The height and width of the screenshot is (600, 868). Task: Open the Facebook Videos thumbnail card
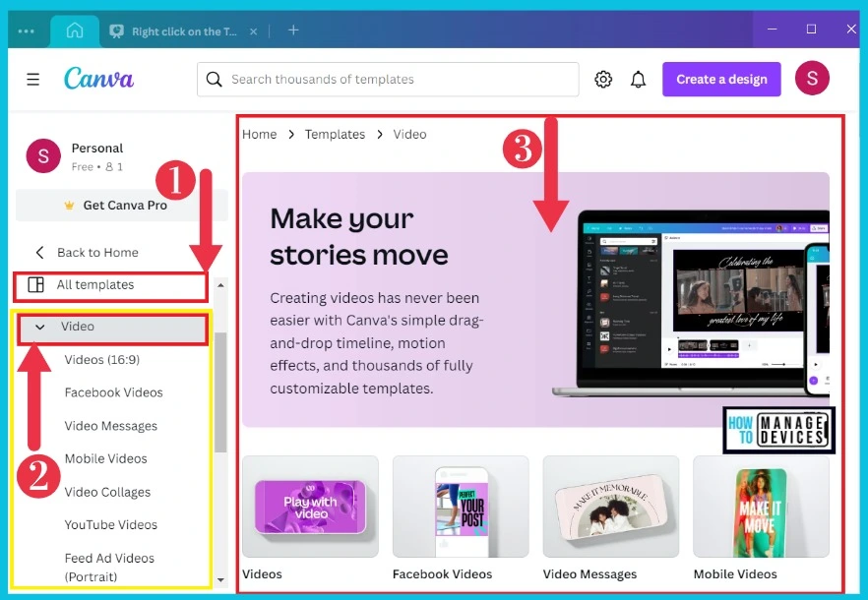pos(461,507)
